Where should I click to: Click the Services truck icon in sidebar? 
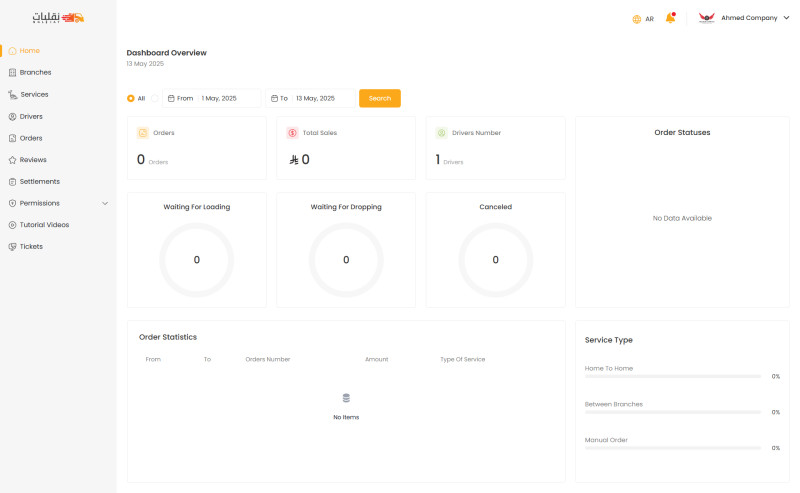[x=12, y=95]
